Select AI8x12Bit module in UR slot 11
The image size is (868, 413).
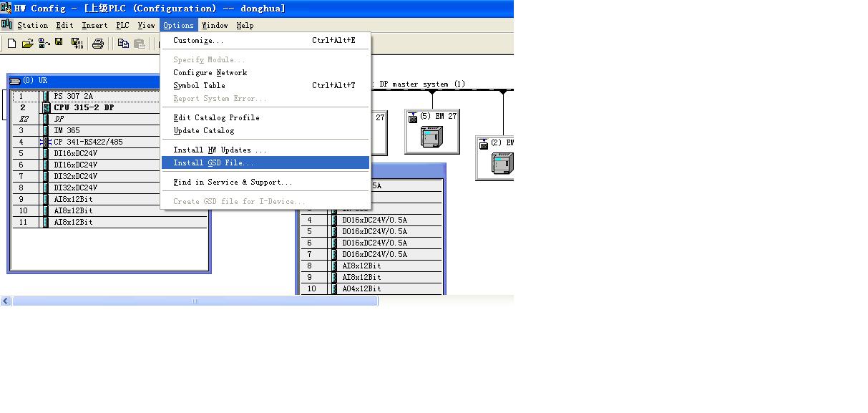(109, 222)
